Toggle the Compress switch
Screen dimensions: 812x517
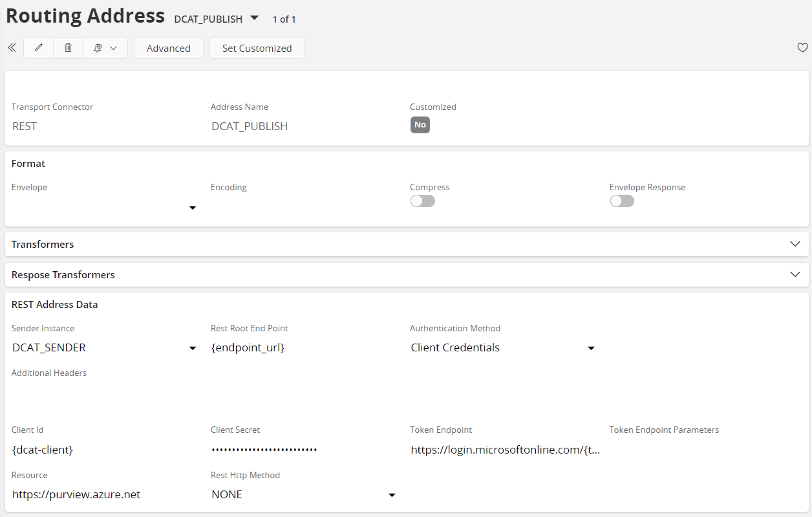click(423, 201)
